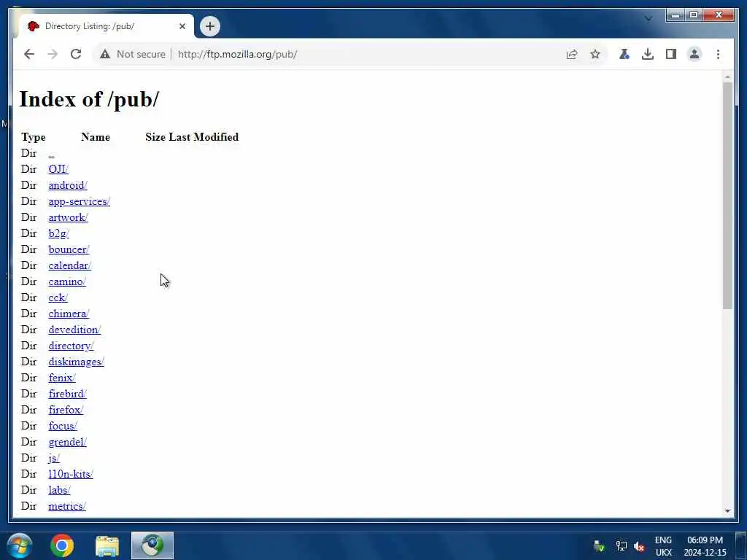
Task: Click the page scrollbar thumb
Action: point(727,195)
